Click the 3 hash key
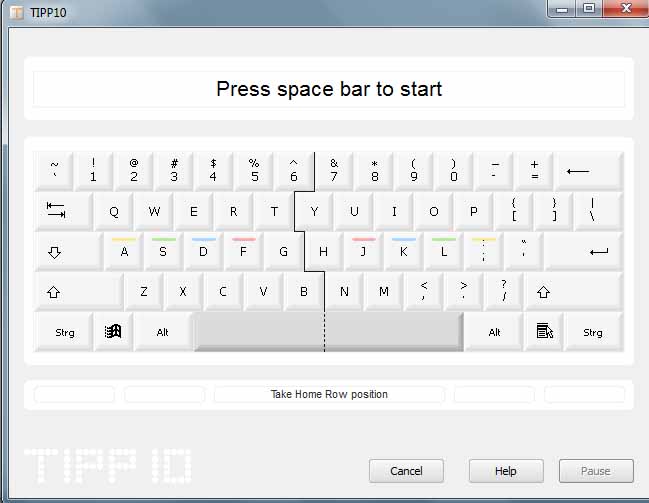Viewport: 649px width, 503px height. [x=174, y=171]
